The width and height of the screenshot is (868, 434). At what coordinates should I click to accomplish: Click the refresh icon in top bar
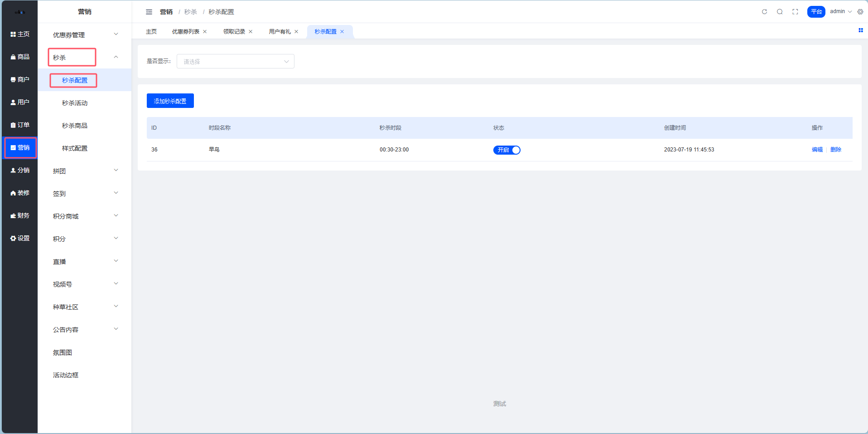(x=764, y=12)
